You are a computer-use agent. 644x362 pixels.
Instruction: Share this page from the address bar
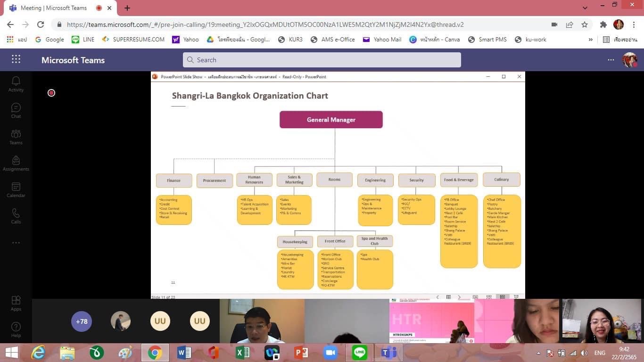click(570, 25)
